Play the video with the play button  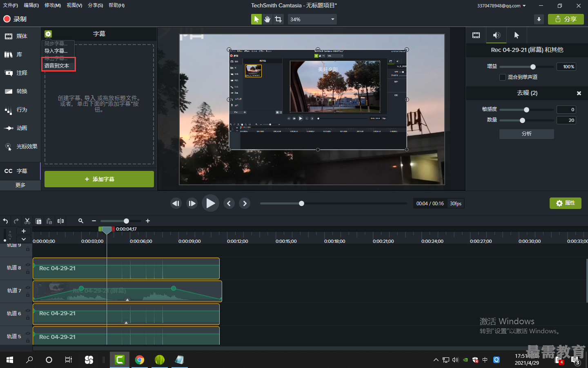[210, 203]
